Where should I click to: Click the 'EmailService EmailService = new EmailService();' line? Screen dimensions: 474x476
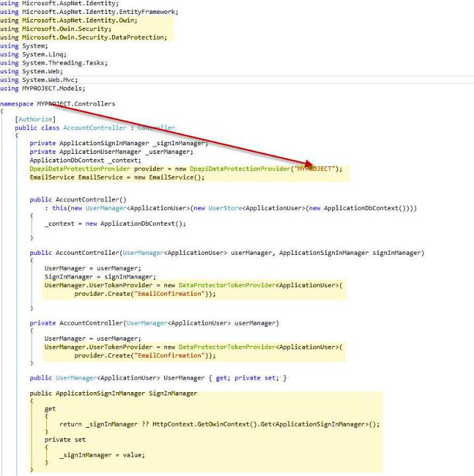pyautogui.click(x=118, y=178)
